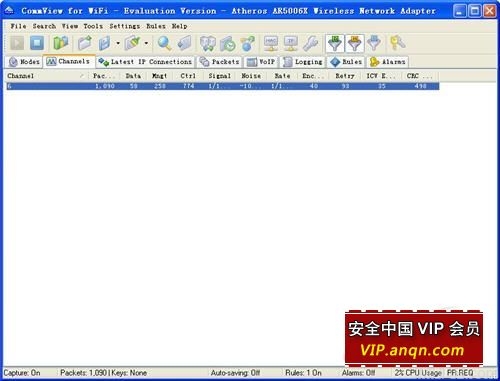Viewport: 500px width, 381px height.
Task: Open the Alarms tab
Action: point(387,62)
